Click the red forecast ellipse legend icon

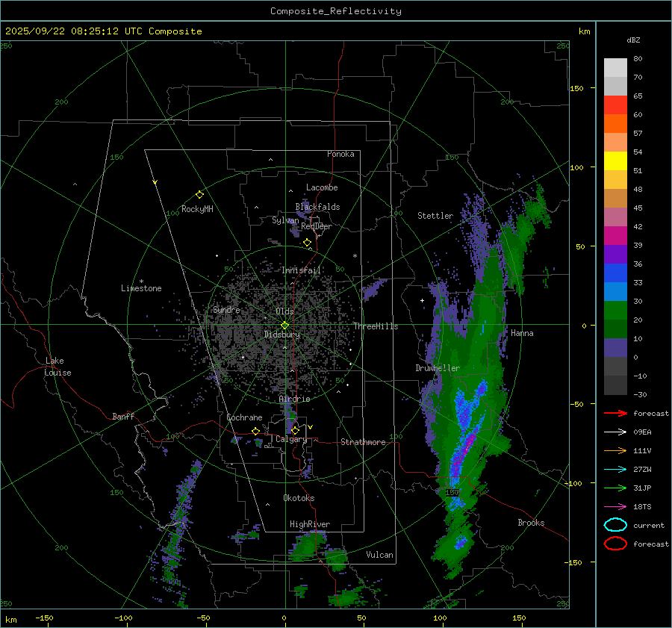point(615,544)
